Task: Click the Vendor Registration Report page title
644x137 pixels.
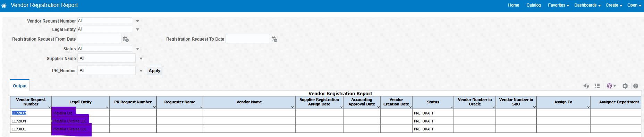Action: pyautogui.click(x=44, y=5)
